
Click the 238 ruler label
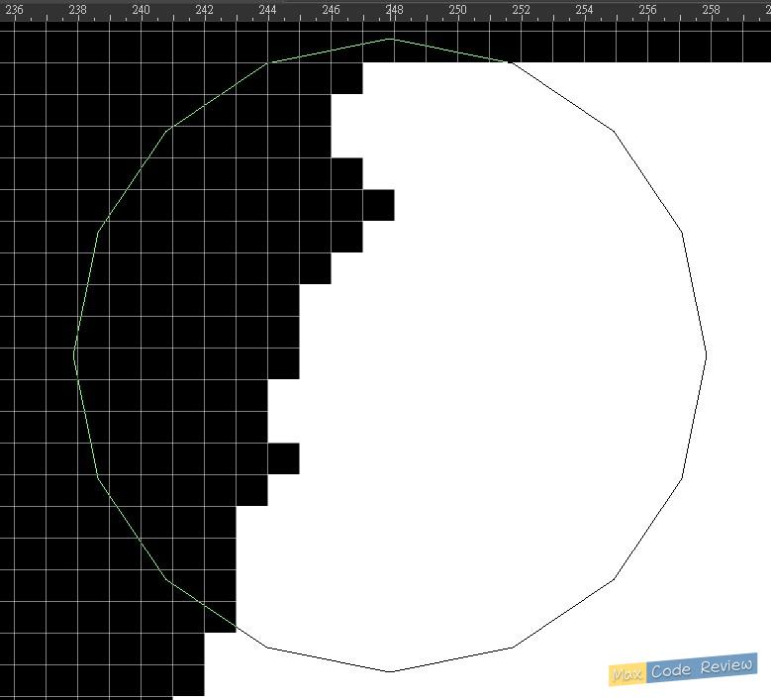pyautogui.click(x=77, y=10)
